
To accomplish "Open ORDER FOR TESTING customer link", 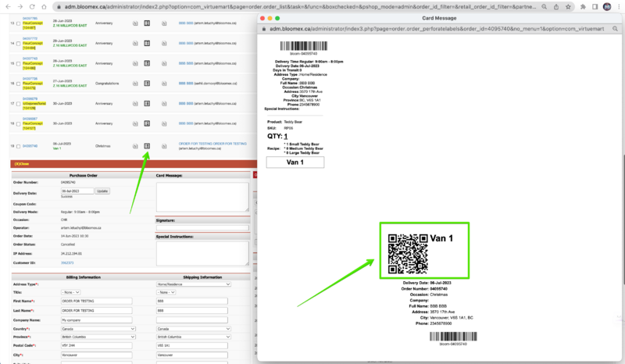I will point(212,144).
